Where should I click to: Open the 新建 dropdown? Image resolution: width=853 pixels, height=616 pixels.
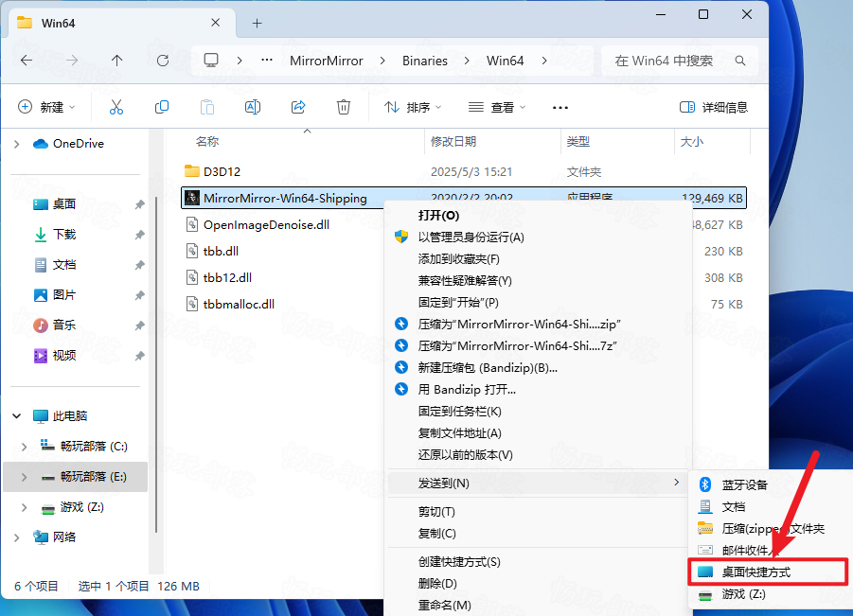pyautogui.click(x=46, y=107)
